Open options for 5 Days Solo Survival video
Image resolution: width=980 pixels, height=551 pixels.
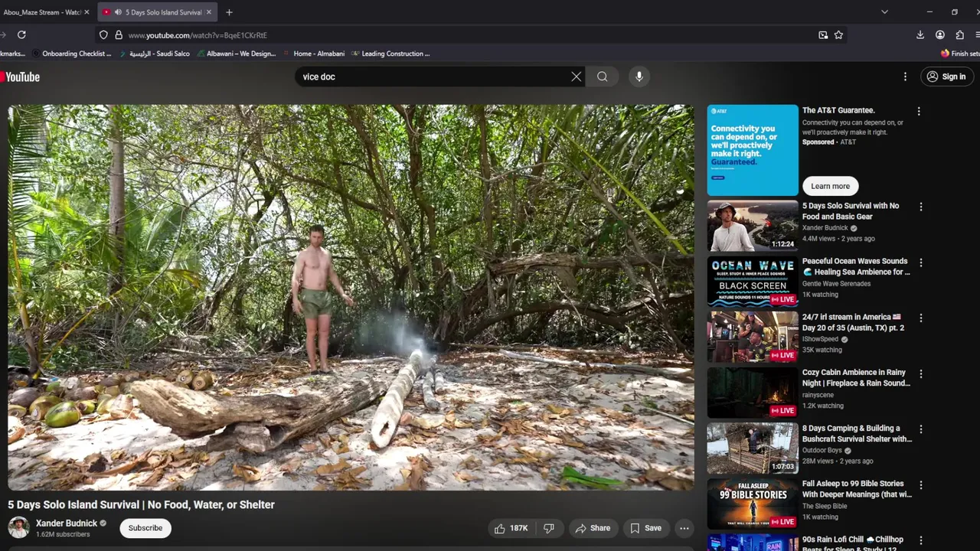click(920, 207)
